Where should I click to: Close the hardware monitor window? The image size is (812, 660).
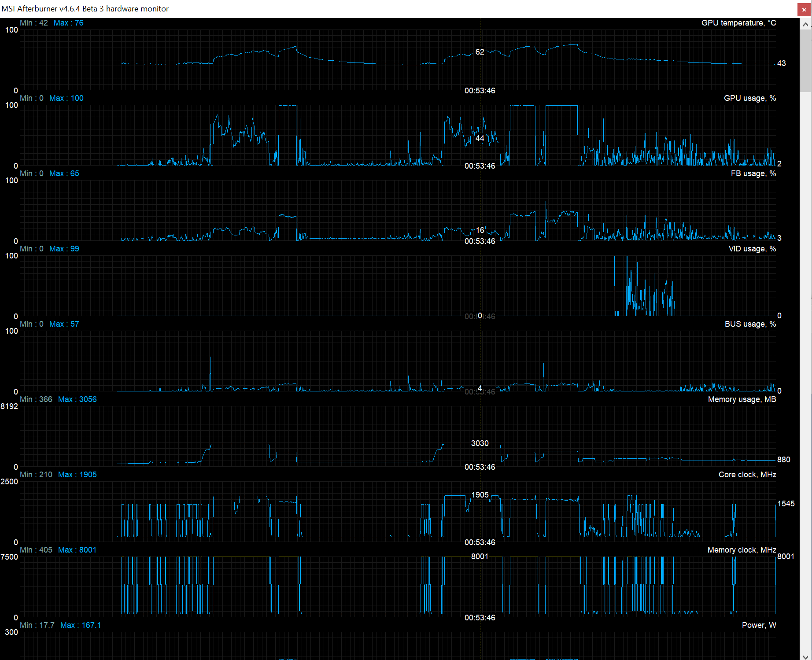(x=804, y=9)
